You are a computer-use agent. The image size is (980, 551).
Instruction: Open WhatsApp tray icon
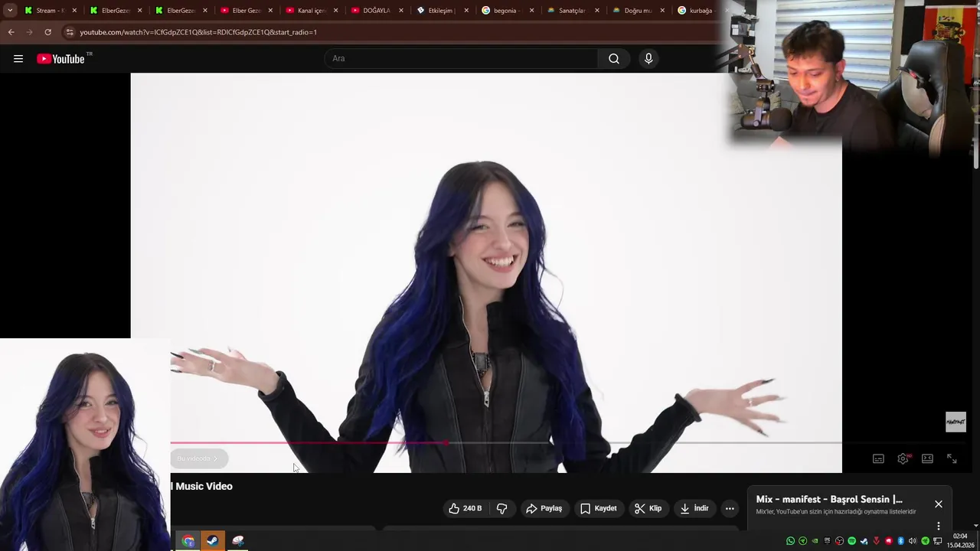(790, 541)
